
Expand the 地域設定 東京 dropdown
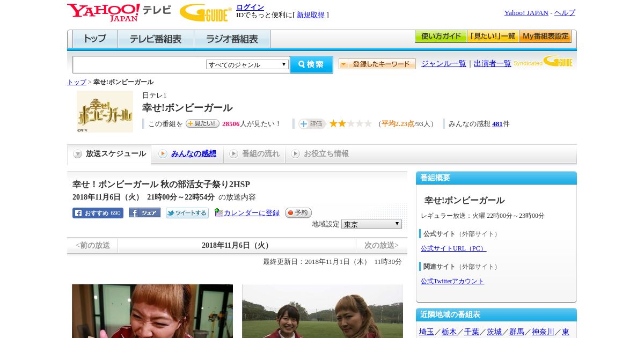click(371, 224)
